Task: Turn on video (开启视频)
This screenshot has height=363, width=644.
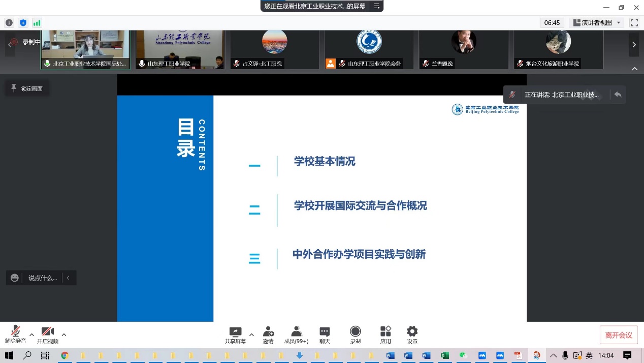Action: click(x=47, y=332)
